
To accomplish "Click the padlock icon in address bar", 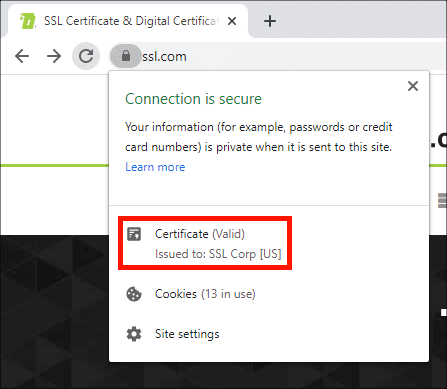I will coord(126,56).
